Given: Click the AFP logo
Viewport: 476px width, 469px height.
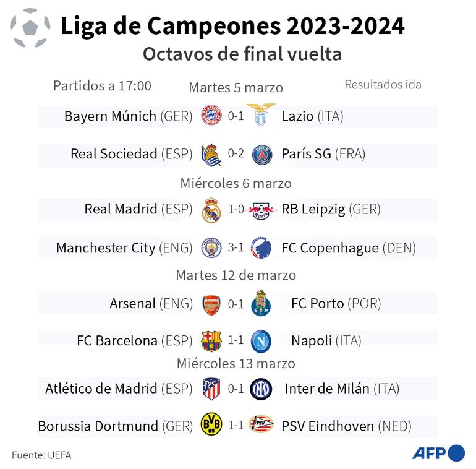Looking at the screenshot, I should pyautogui.click(x=438, y=452).
